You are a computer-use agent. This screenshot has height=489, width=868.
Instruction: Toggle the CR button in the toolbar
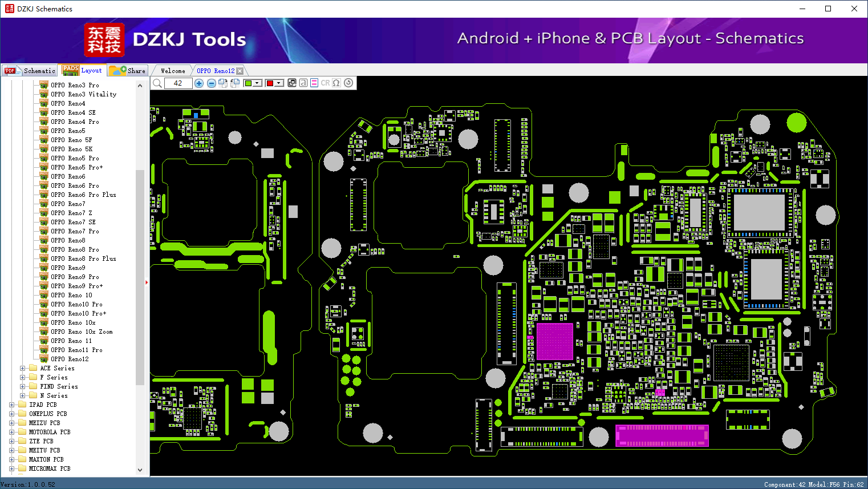coord(325,83)
